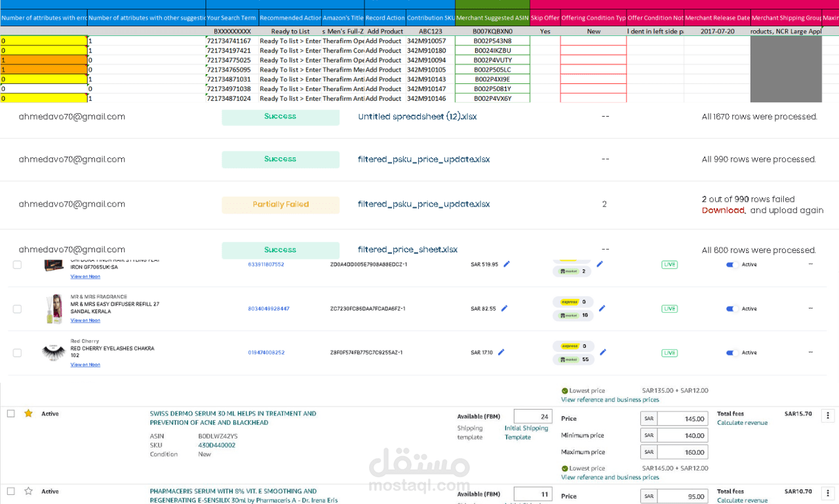Edit Swiss Dermo Serum available quantity field
Viewport: 839px width, 504px height.
[532, 417]
